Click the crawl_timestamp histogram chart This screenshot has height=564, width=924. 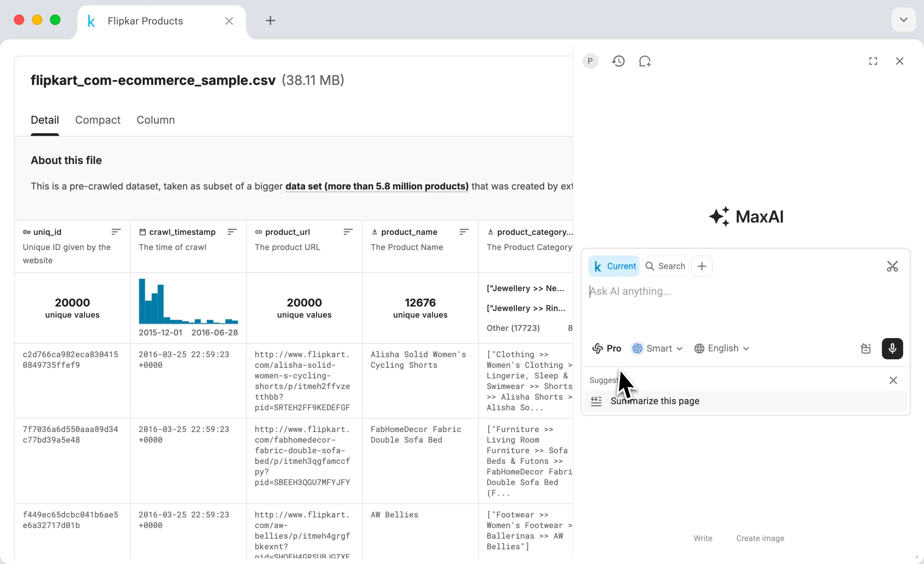click(x=188, y=301)
